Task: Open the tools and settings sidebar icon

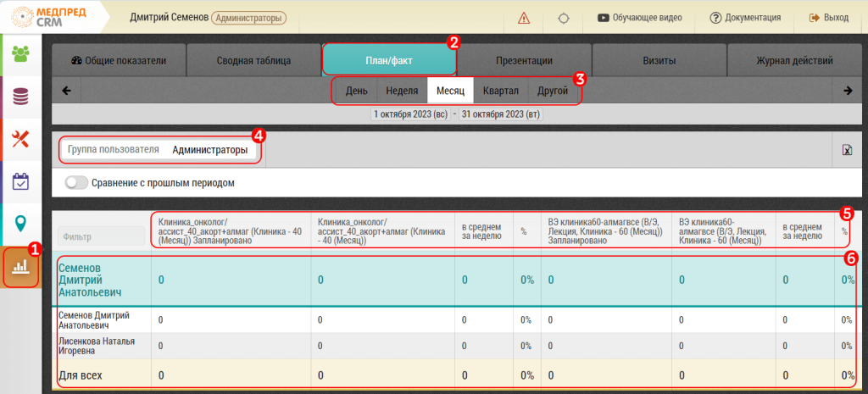Action: click(20, 138)
